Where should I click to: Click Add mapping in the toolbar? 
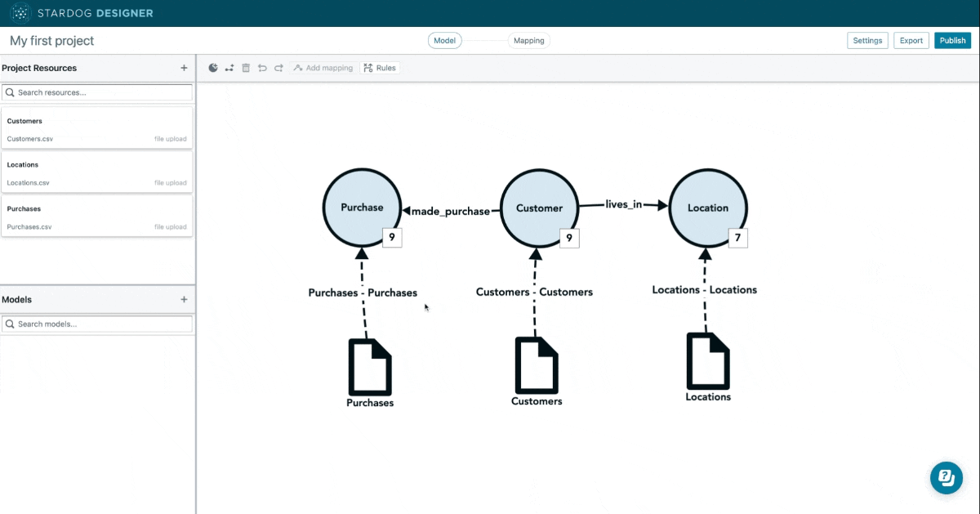[323, 68]
